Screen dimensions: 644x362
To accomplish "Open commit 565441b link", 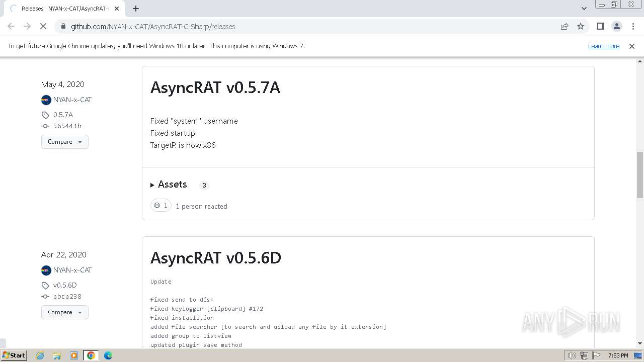I will pos(67,126).
